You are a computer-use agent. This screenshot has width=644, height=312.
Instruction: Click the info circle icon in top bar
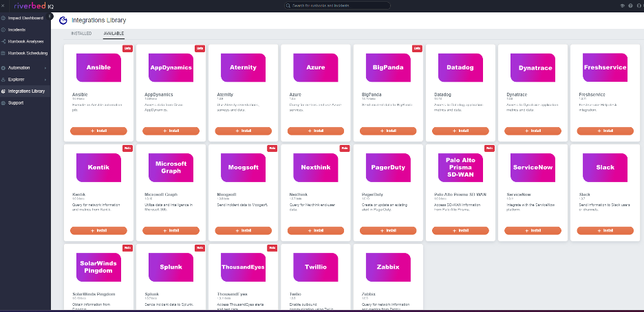pos(638,5)
